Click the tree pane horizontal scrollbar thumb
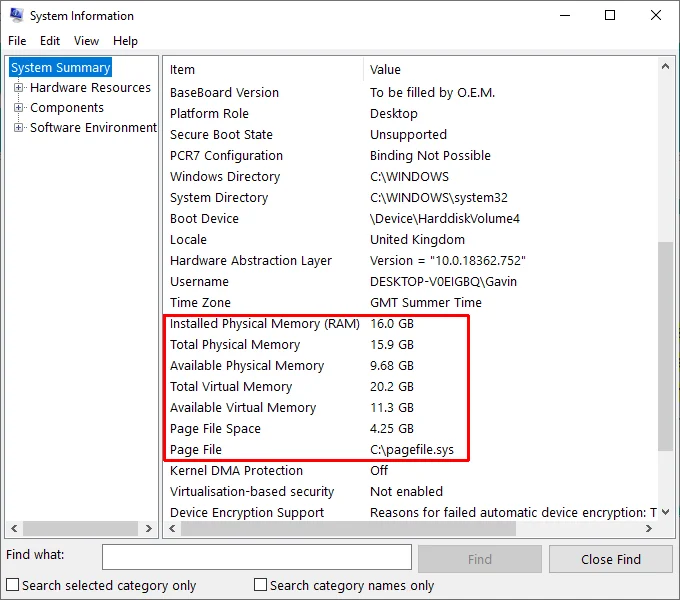Screen dimensions: 680x600 tap(81, 528)
